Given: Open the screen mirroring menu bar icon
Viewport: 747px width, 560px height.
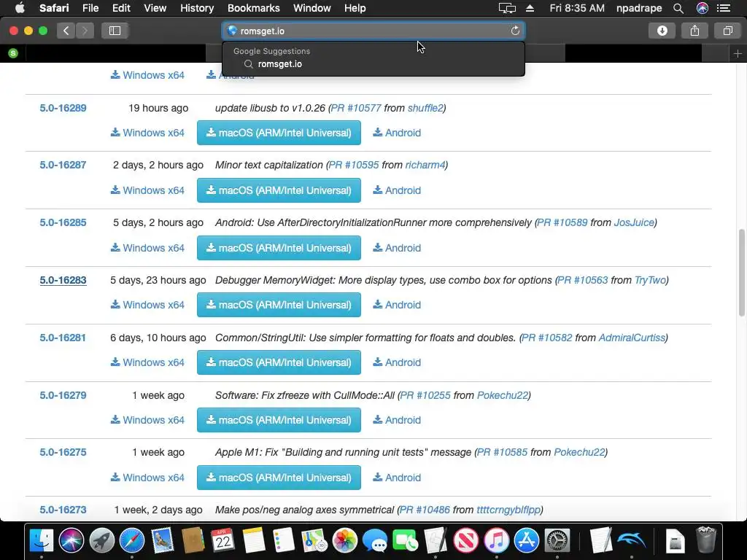Looking at the screenshot, I should click(507, 8).
